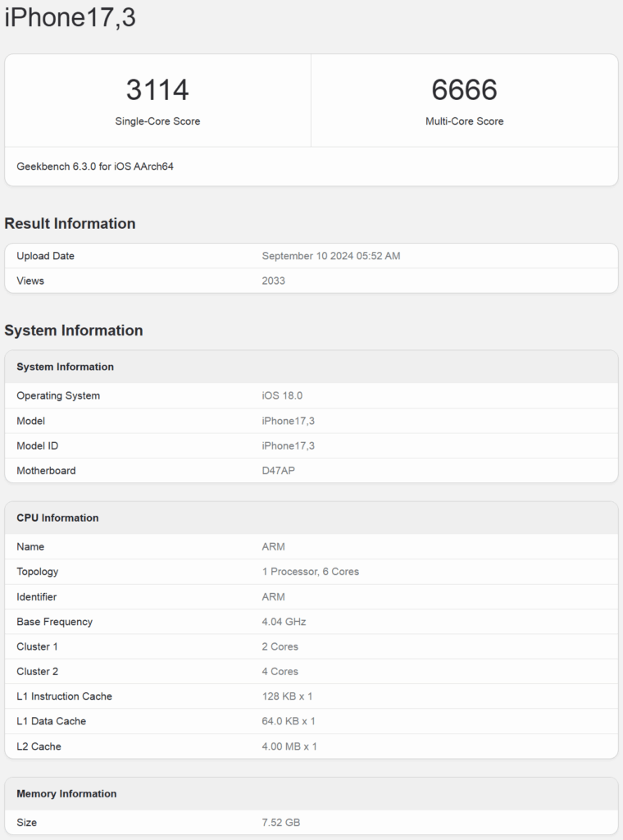Select the L2 Cache 4.00 MB value
The height and width of the screenshot is (840, 623).
(289, 746)
